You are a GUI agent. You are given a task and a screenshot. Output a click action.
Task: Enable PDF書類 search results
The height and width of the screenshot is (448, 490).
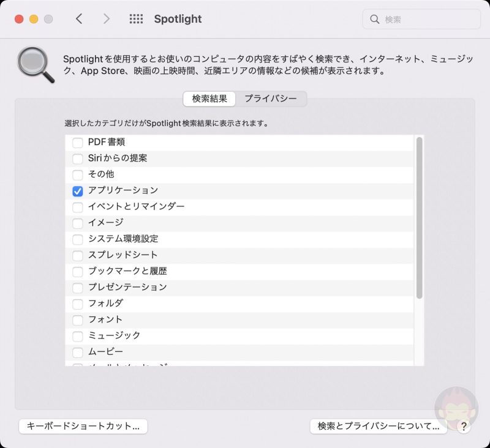click(77, 142)
